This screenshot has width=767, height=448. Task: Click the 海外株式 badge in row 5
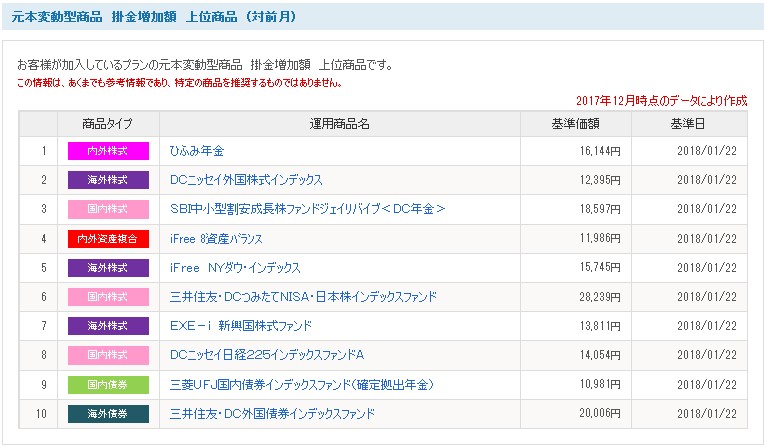[108, 268]
